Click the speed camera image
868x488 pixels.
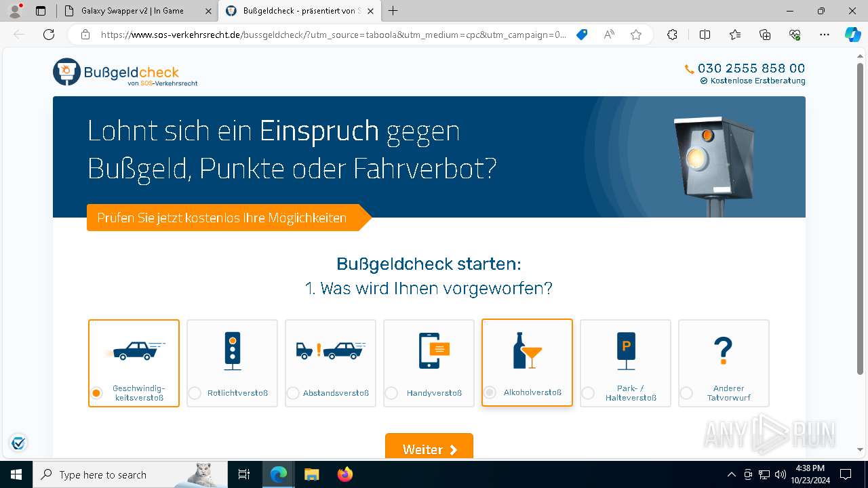[715, 165]
